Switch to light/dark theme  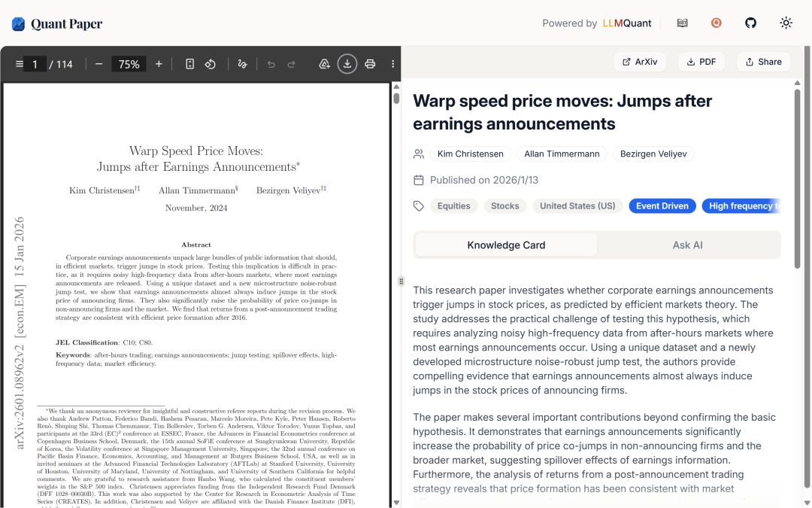click(x=786, y=23)
